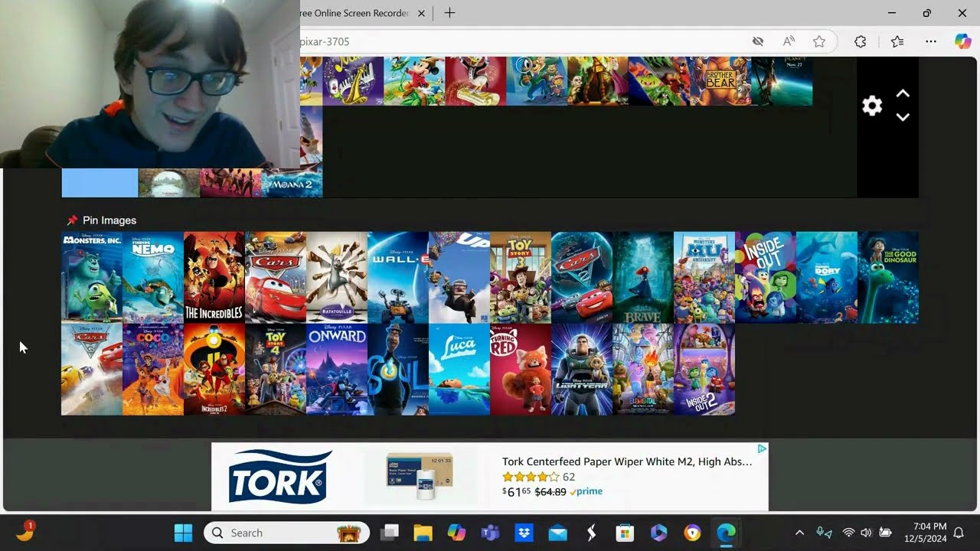Image resolution: width=980 pixels, height=551 pixels.
Task: Open the Copilot sidebar icon
Action: point(962,41)
